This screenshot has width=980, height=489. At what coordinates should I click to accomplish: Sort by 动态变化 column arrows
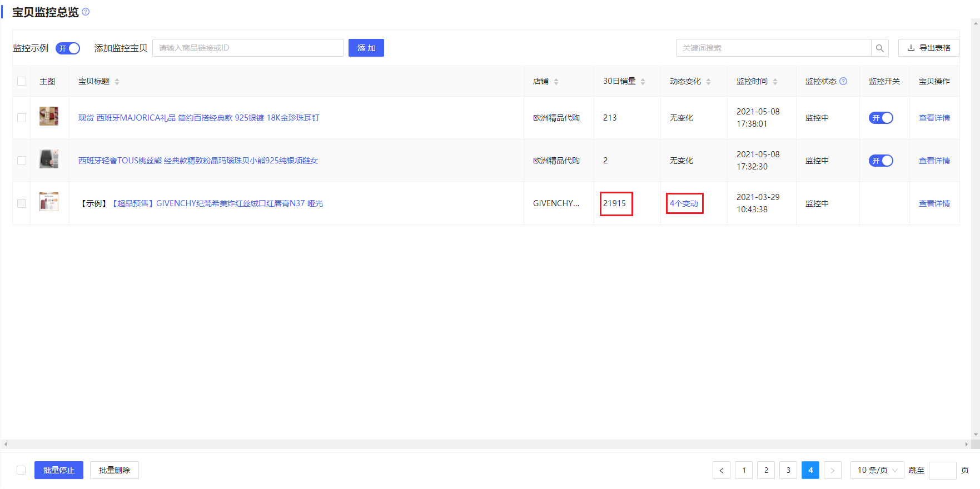708,82
